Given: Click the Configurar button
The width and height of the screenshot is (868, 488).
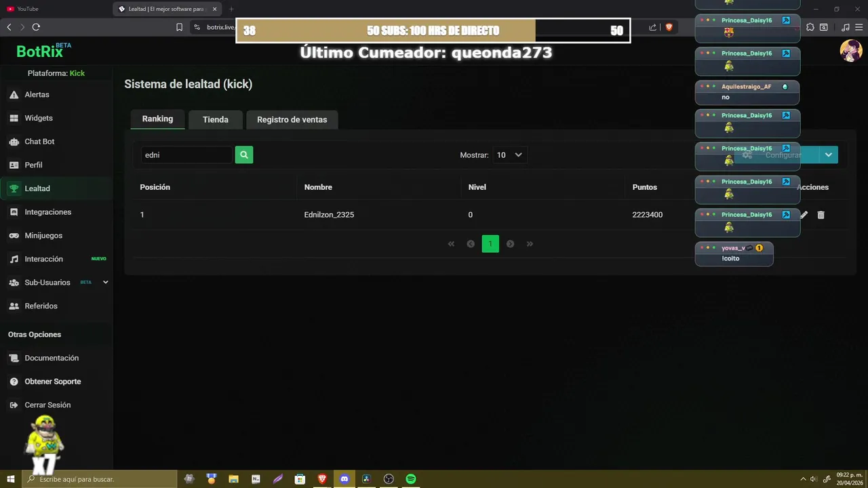Looking at the screenshot, I should (776, 155).
